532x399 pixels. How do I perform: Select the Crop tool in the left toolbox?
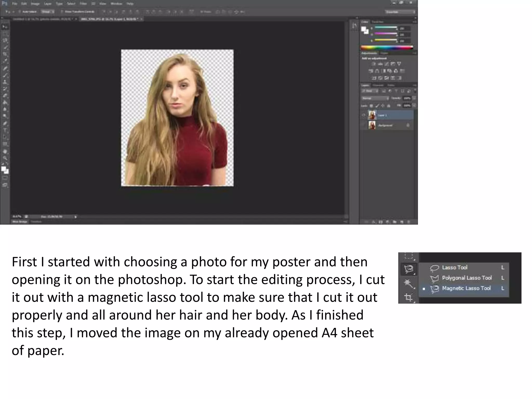click(5, 54)
